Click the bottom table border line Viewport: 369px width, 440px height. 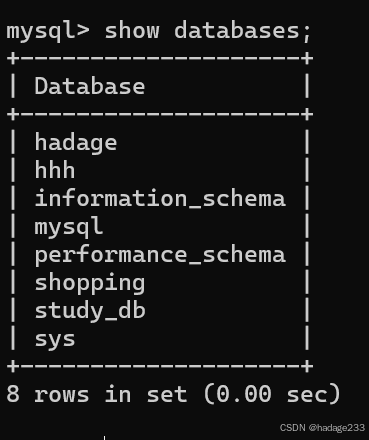click(x=160, y=366)
